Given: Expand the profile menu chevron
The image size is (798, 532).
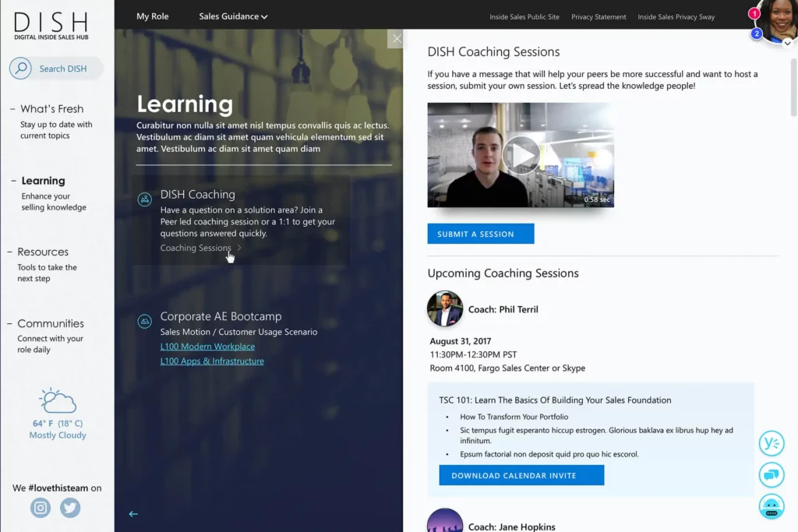Looking at the screenshot, I should coord(787,44).
